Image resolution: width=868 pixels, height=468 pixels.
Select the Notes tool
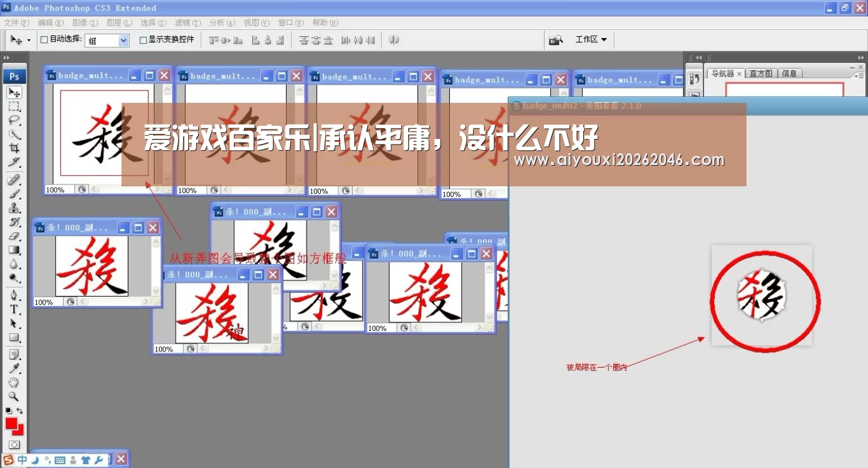point(14,355)
